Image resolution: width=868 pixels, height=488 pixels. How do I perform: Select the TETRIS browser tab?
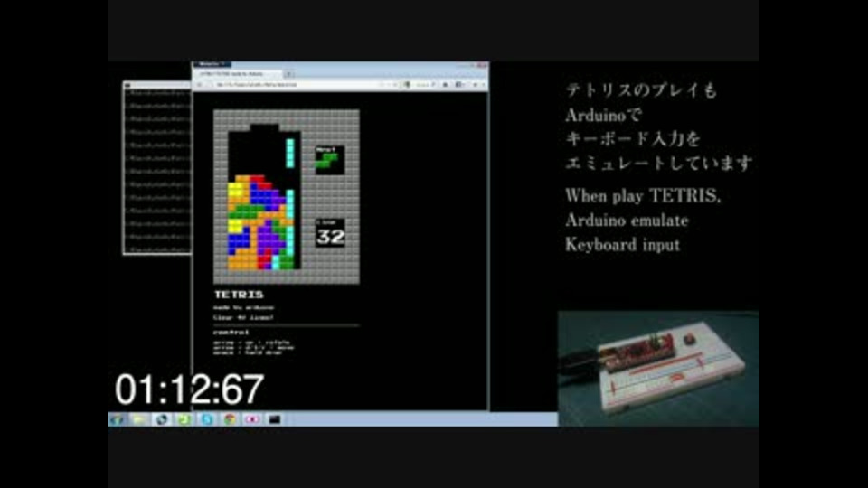(239, 73)
